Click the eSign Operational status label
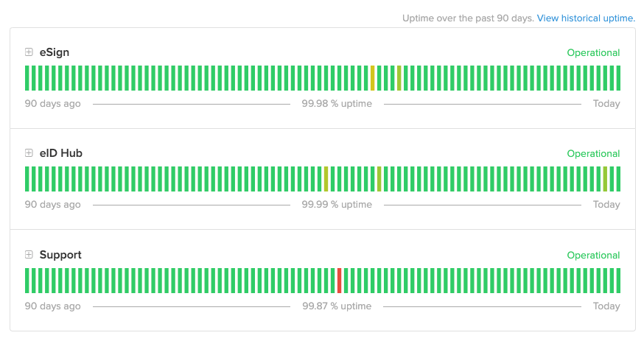Screen dimensions: 644x341 [x=593, y=53]
